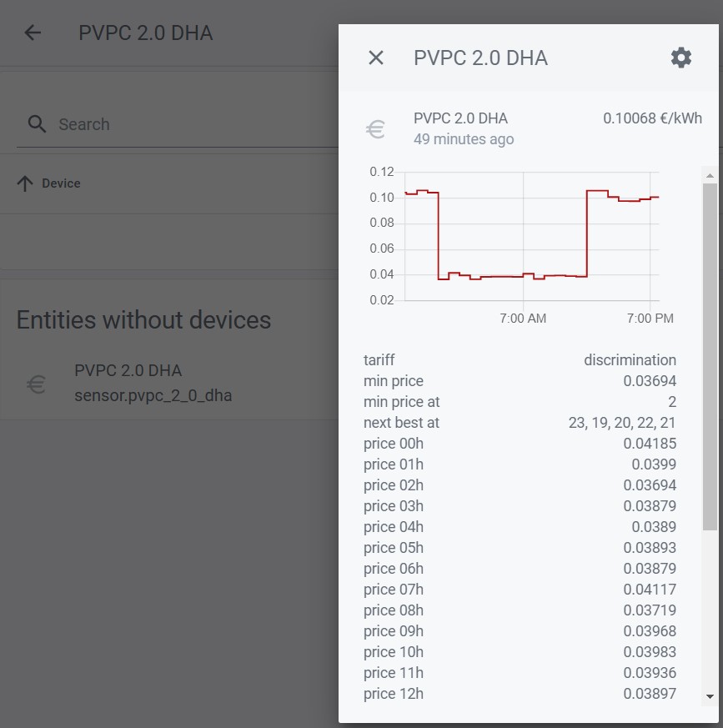
Task: Close the PVPC 2.0 DHA dialog
Action: tap(375, 58)
